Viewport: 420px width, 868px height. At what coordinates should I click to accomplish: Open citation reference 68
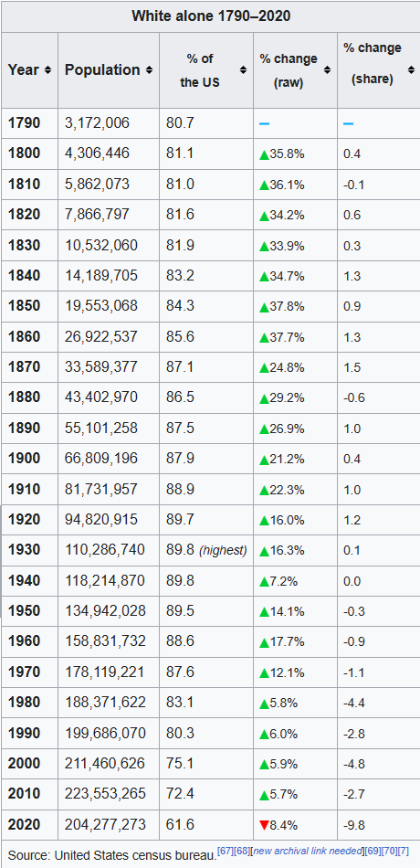241,850
